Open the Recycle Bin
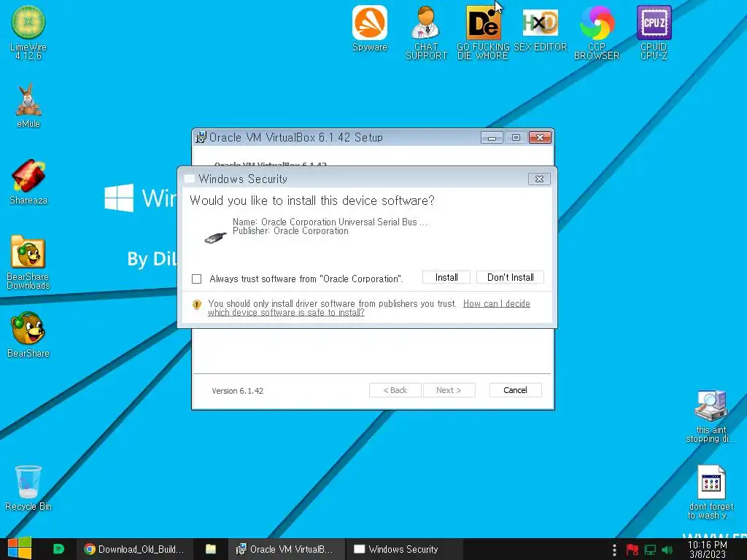This screenshot has height=560, width=747. point(28,488)
